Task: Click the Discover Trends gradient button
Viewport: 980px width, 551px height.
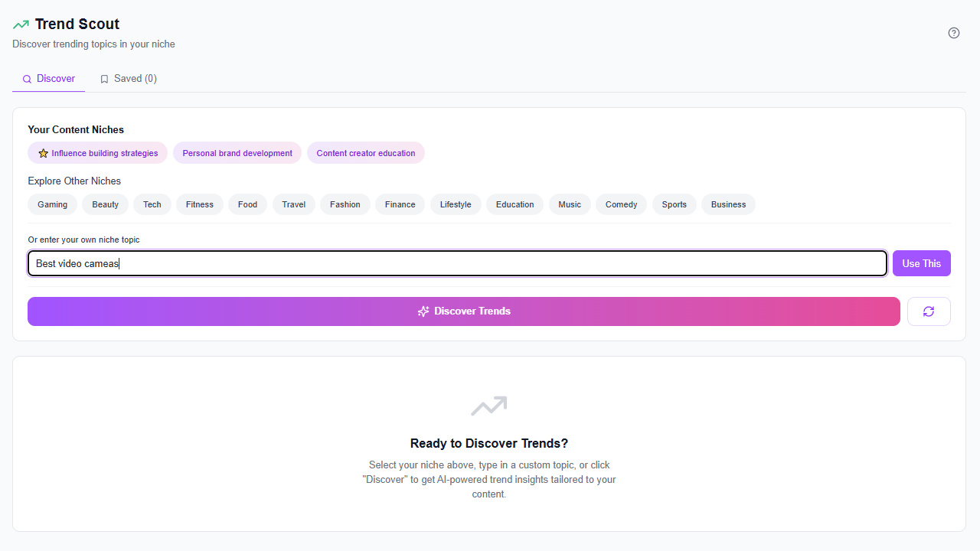Action: coord(463,311)
